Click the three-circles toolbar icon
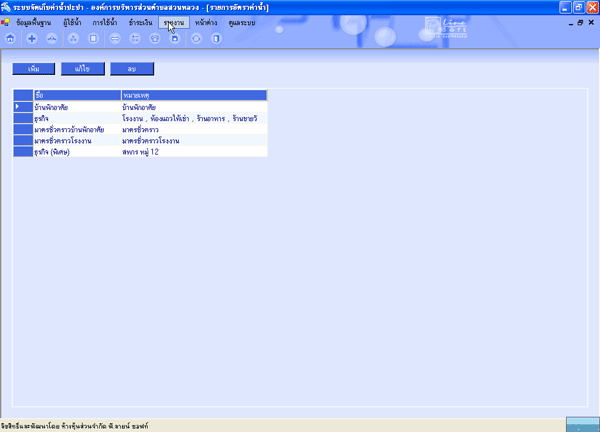 pos(73,38)
